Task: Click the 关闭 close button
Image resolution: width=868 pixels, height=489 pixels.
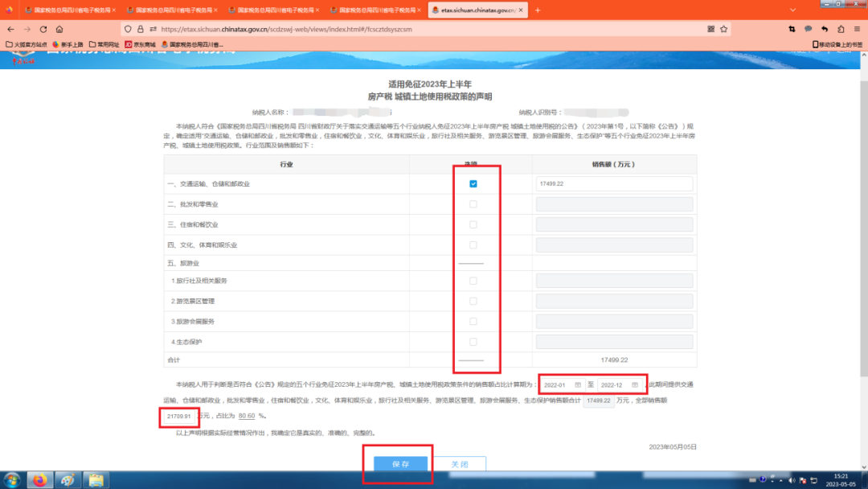Action: point(460,464)
